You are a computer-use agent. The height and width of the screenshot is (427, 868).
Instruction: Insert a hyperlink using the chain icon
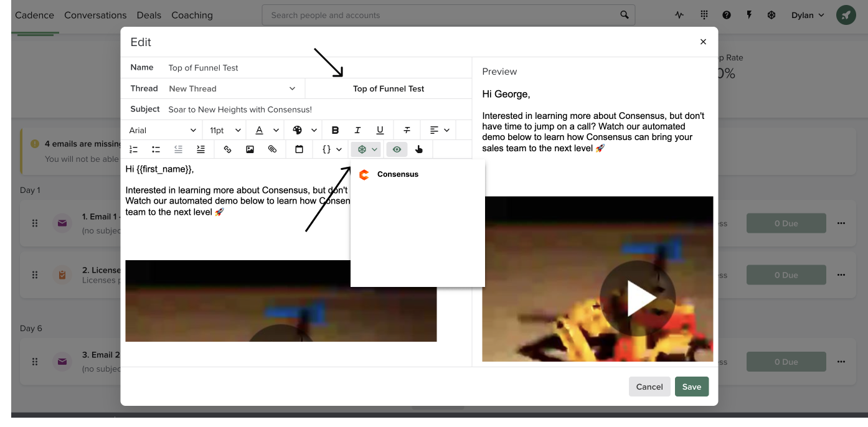coord(227,149)
